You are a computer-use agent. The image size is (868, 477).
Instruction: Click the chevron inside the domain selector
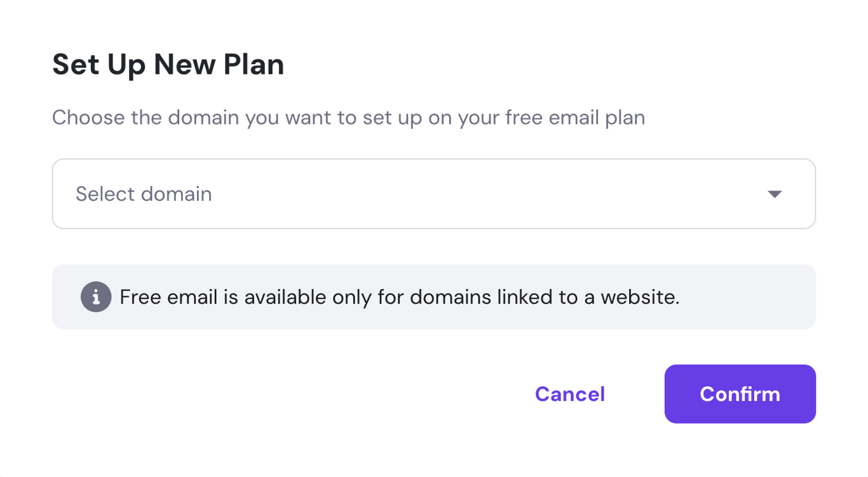click(774, 194)
